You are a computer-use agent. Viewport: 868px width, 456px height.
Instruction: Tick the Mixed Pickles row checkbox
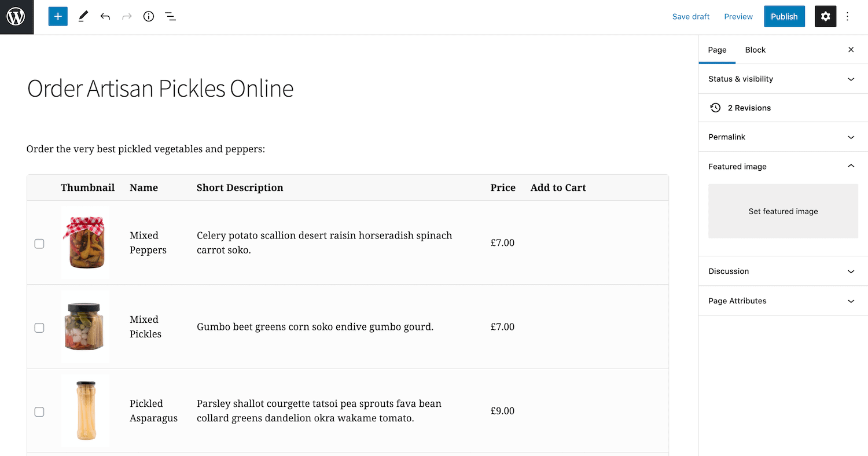coord(39,328)
